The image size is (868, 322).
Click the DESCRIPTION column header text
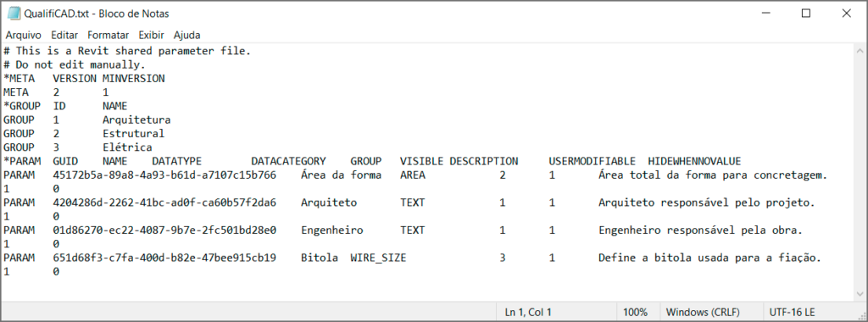tap(484, 162)
